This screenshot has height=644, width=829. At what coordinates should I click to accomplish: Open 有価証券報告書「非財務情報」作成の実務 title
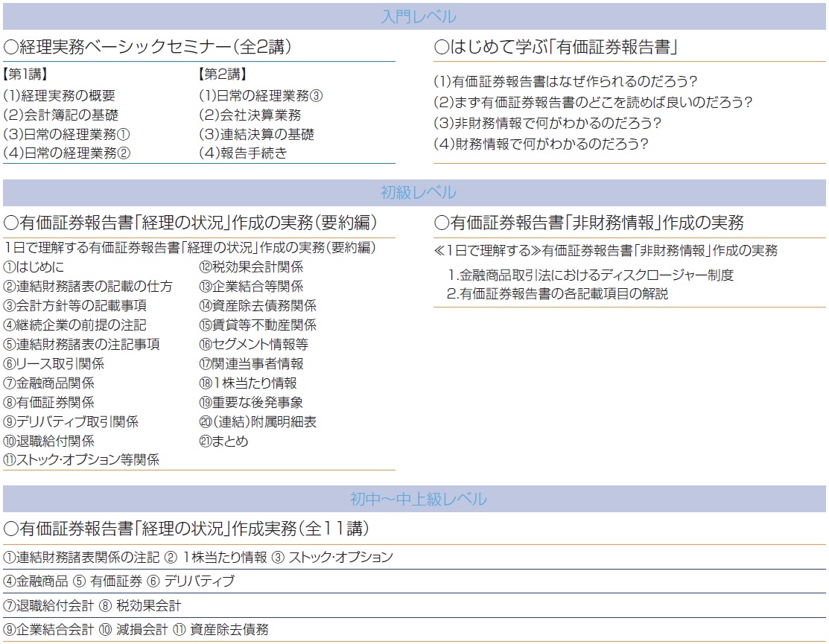(589, 223)
